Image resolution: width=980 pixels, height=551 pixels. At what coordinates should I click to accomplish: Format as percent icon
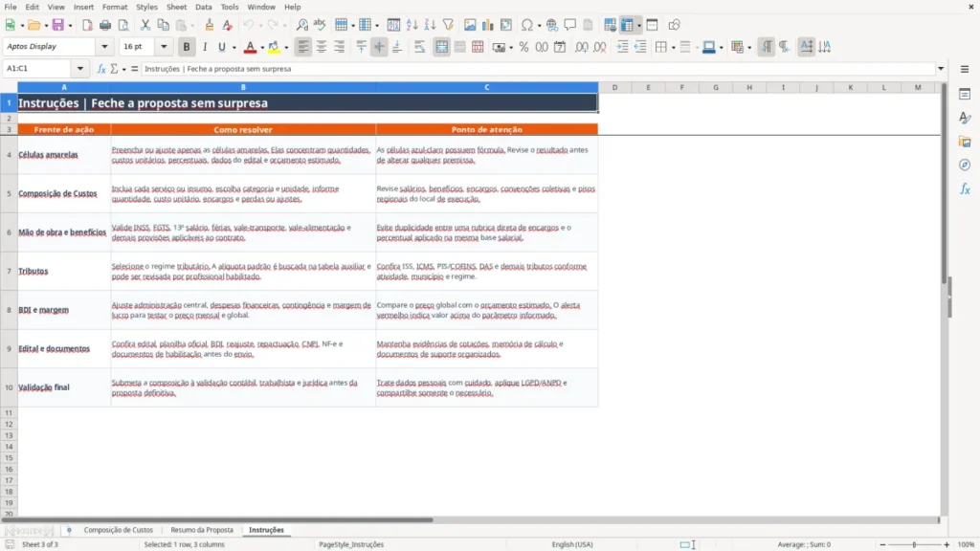tap(523, 47)
